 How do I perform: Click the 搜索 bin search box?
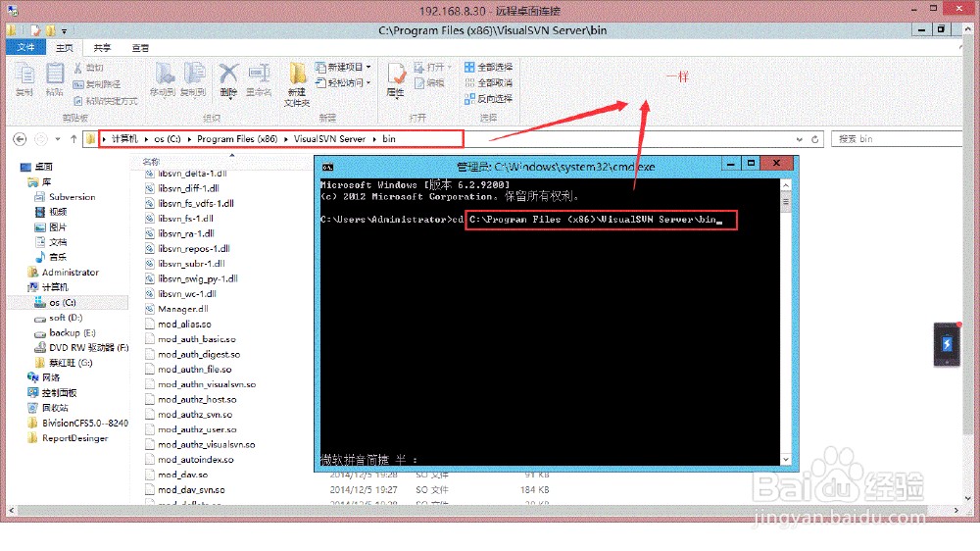tap(897, 139)
